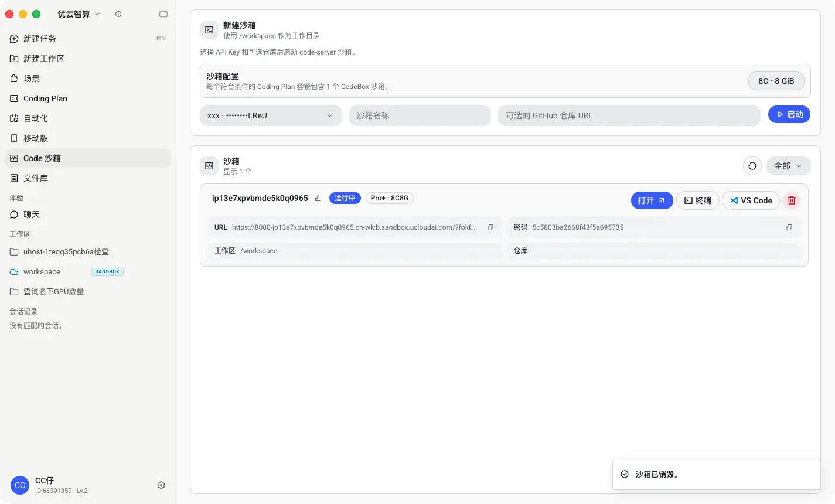Image resolution: width=835 pixels, height=504 pixels.
Task: Select Code 沙箱 sidebar entry
Action: pyautogui.click(x=88, y=158)
